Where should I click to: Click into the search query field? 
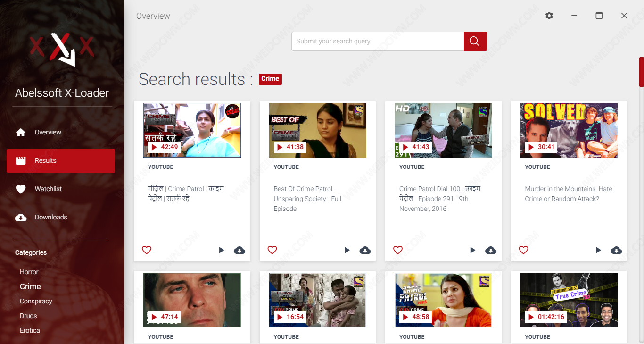(378, 42)
